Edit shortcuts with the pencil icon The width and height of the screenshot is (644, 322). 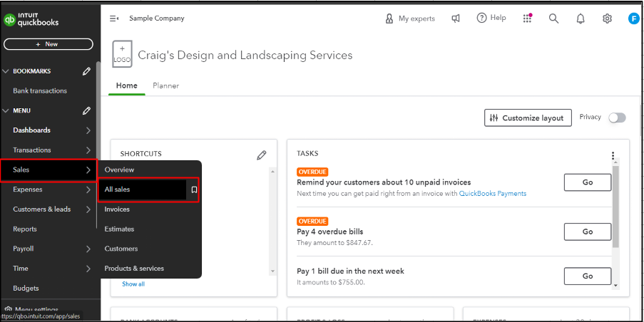262,155
